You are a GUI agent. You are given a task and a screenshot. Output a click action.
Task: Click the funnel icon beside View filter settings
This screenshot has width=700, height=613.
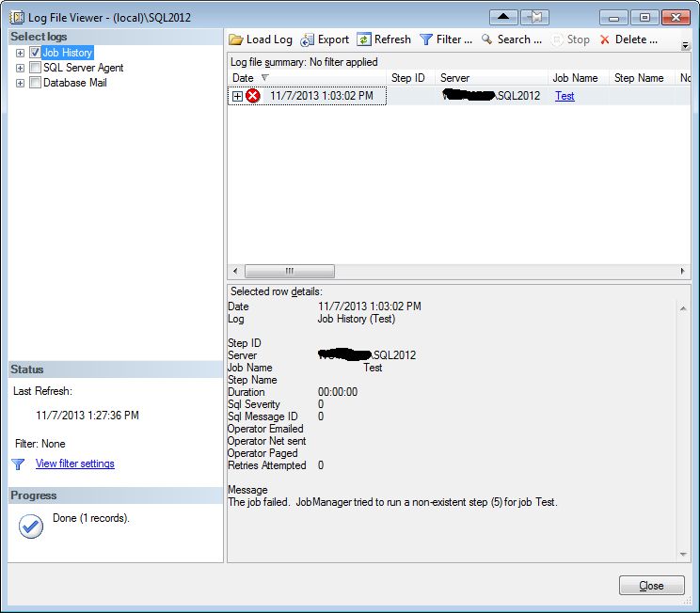point(18,464)
